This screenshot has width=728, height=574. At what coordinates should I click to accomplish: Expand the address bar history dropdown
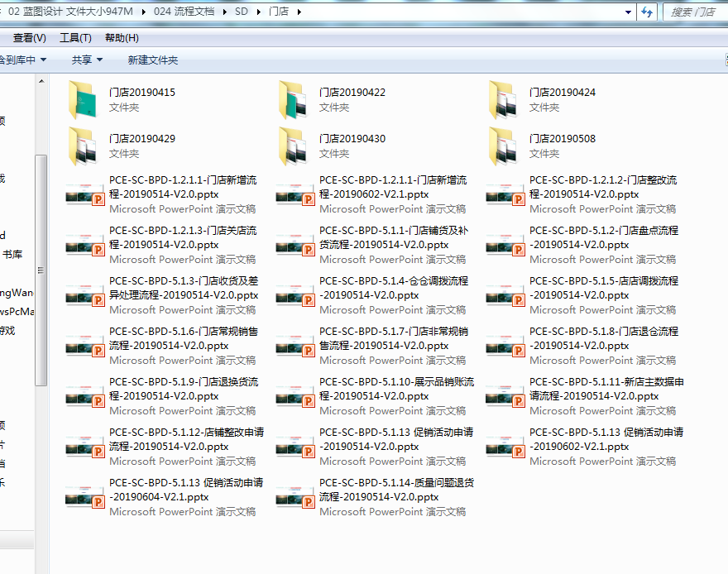pos(629,12)
